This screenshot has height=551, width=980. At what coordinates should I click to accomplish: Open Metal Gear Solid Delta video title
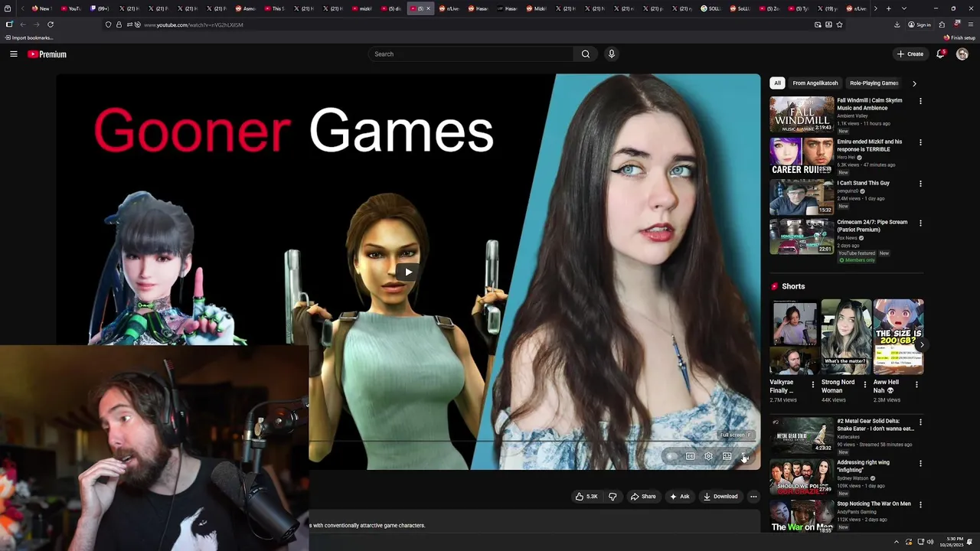click(875, 425)
